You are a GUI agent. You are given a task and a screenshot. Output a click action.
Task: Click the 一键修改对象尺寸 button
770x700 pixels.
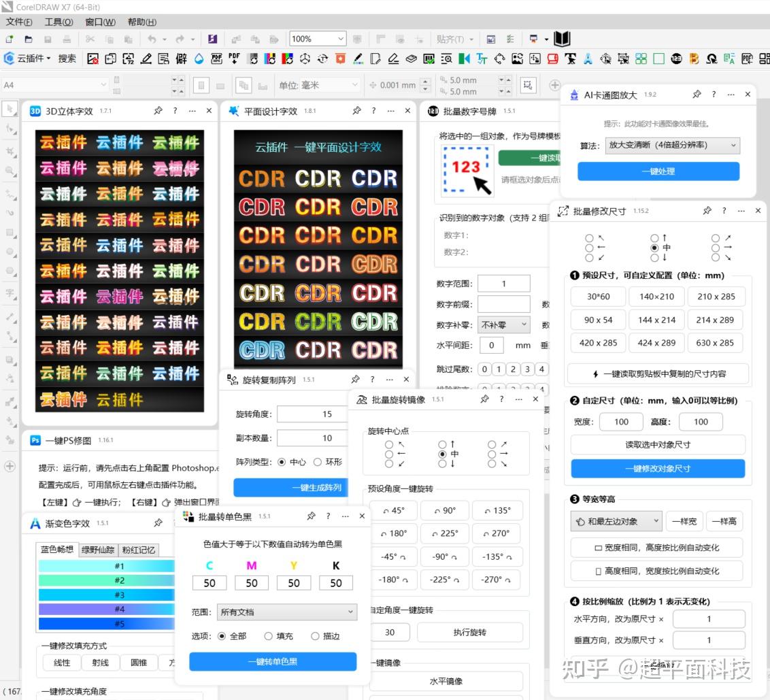(x=658, y=468)
